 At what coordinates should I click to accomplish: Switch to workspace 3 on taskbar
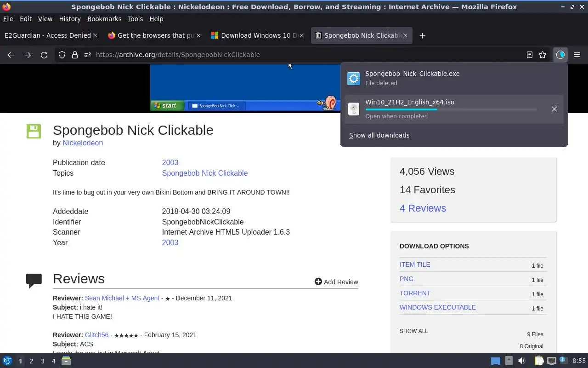tap(42, 361)
